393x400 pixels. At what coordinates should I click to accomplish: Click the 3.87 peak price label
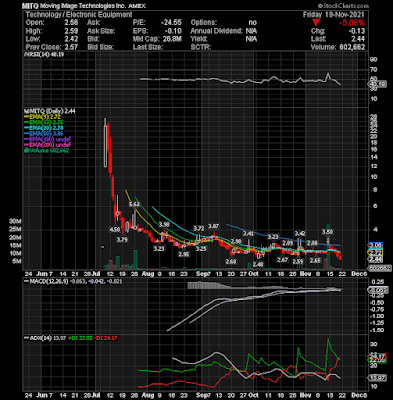pos(214,226)
